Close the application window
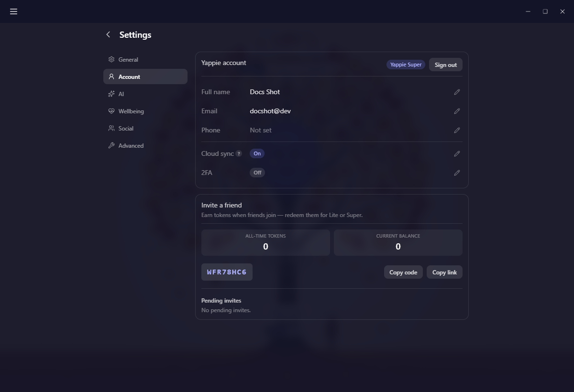This screenshot has width=574, height=392. click(x=563, y=11)
